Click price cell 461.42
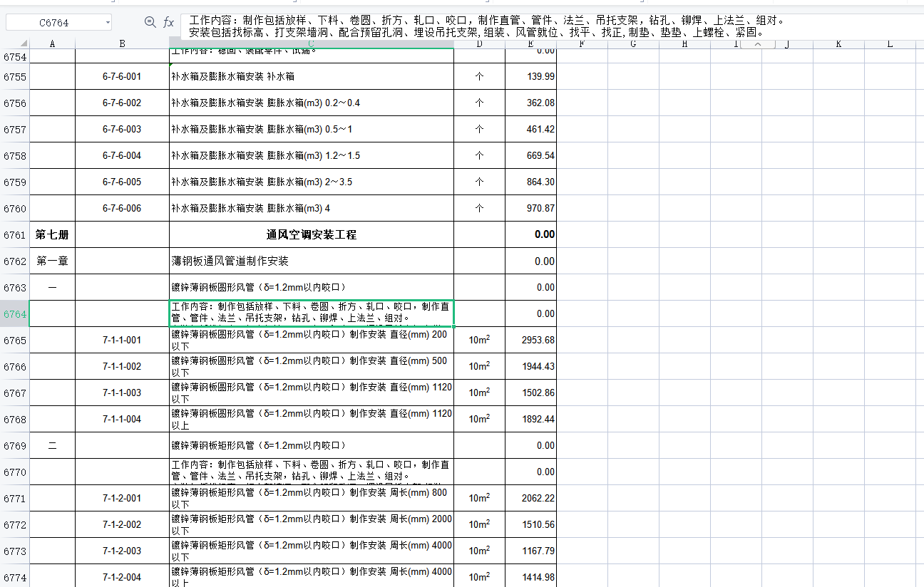 point(530,129)
